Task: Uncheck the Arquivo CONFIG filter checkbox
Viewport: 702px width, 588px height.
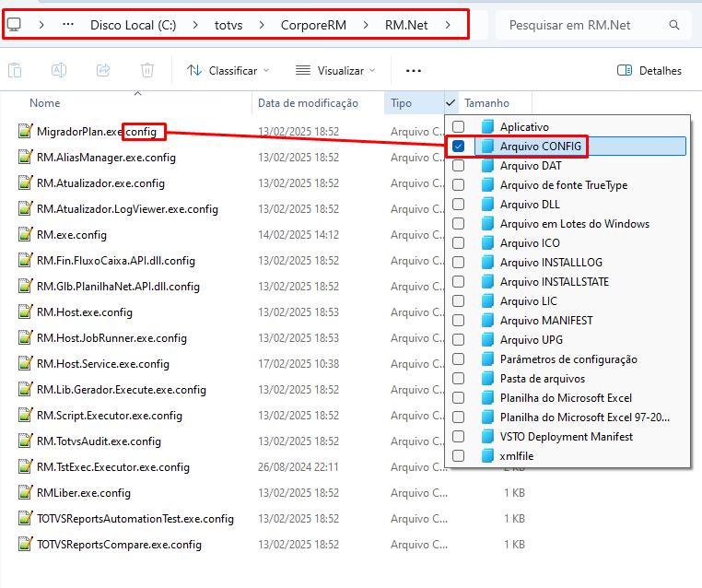Action: pyautogui.click(x=458, y=146)
